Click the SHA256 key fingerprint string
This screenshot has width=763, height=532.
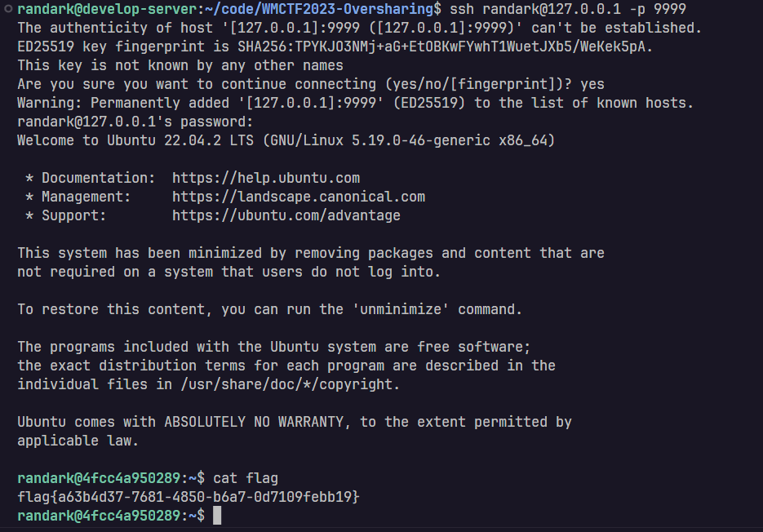point(441,47)
